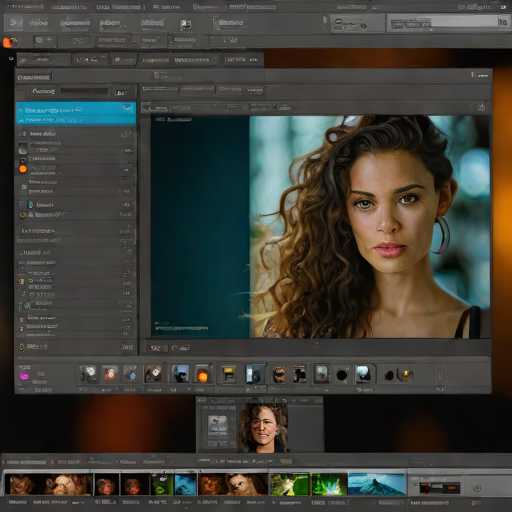
Task: Open the small landscape thumbnail in the sidebar list
Action: (x=23, y=148)
